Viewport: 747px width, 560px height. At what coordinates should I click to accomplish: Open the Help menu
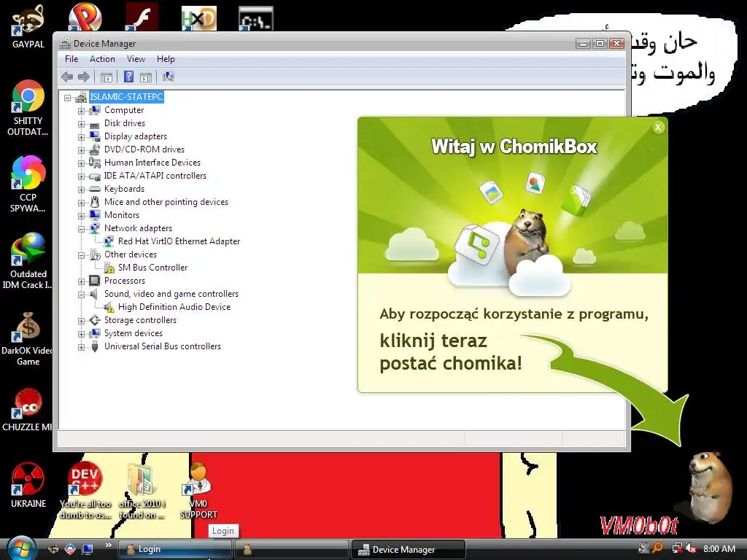[x=166, y=59]
